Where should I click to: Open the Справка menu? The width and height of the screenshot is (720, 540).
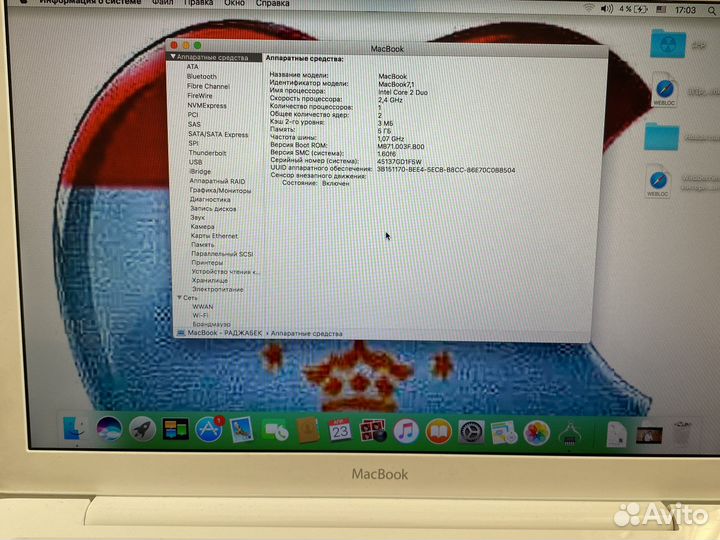(x=272, y=3)
